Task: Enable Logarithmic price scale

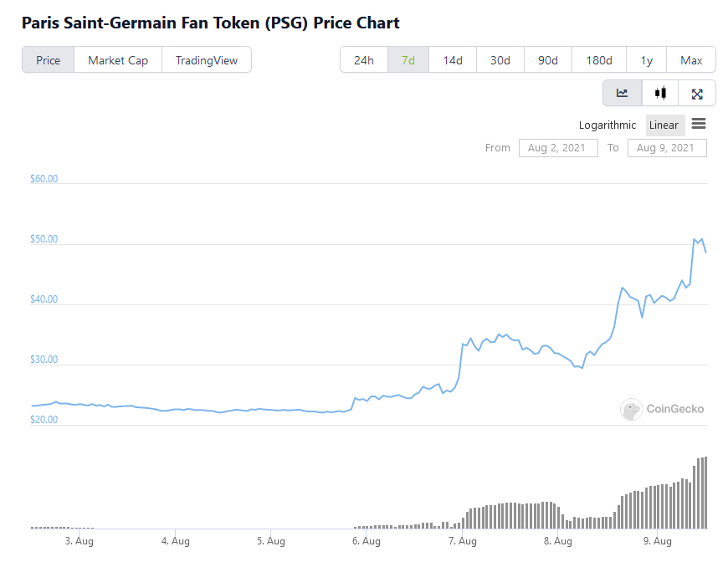Action: click(x=607, y=125)
